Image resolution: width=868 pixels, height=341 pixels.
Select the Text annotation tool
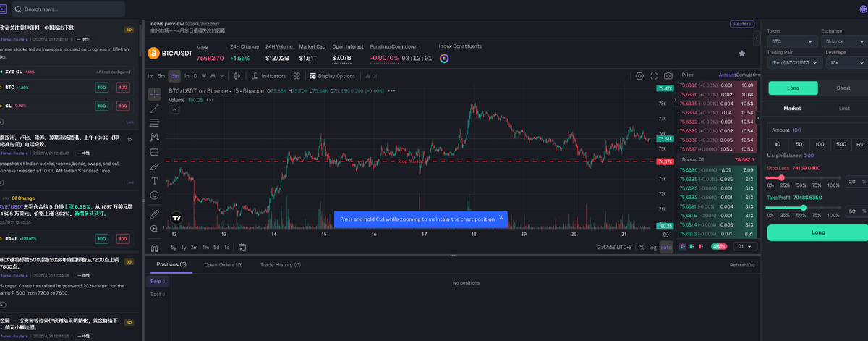(155, 181)
